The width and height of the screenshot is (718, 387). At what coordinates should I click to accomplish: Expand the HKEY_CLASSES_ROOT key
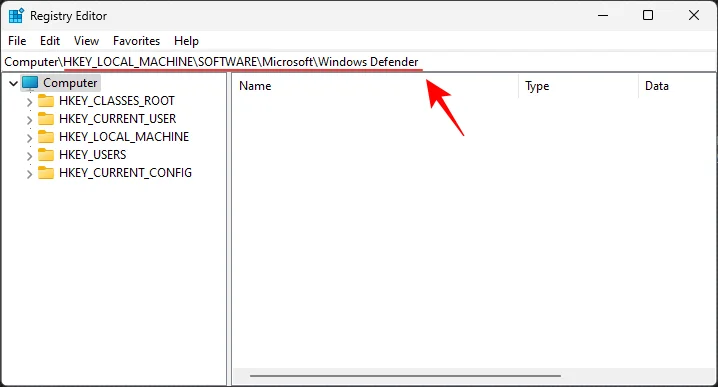[x=29, y=102]
